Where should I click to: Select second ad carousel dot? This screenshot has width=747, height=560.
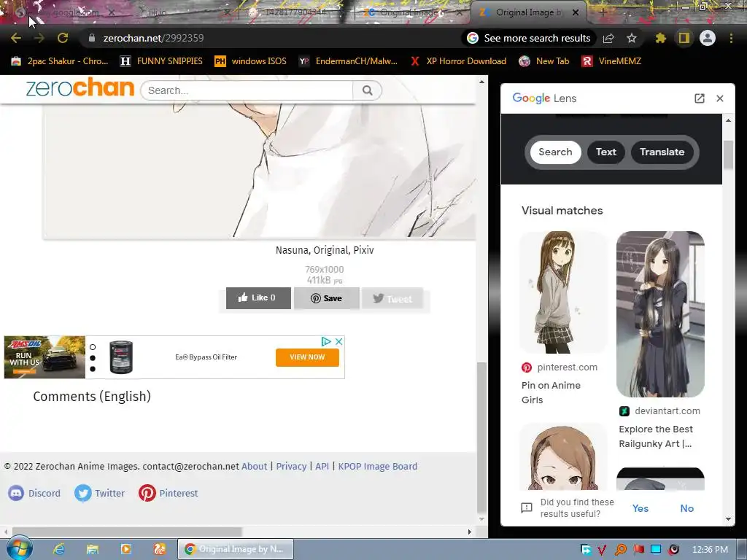[93, 358]
